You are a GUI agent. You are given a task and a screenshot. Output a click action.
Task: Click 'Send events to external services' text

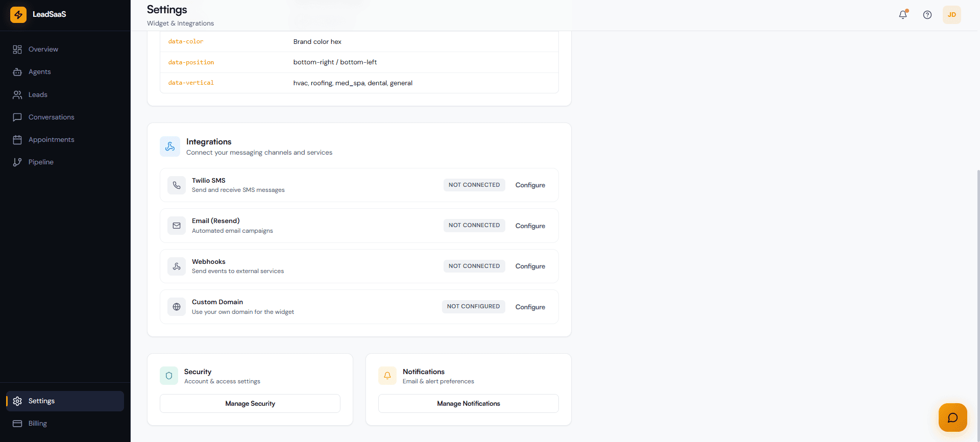238,271
